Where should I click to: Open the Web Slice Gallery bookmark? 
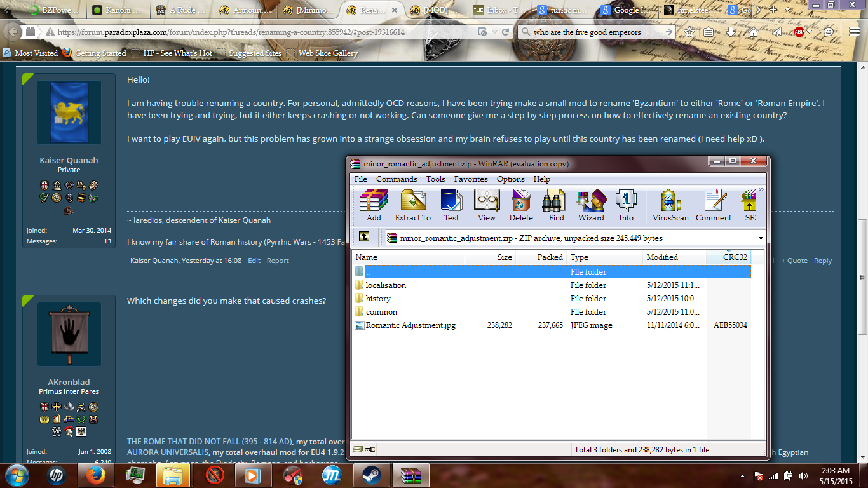click(322, 53)
